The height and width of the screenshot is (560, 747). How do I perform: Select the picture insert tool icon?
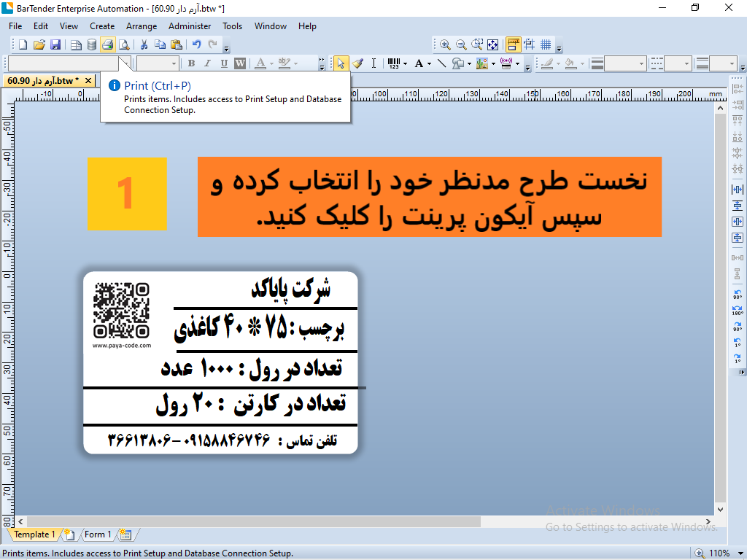click(482, 63)
